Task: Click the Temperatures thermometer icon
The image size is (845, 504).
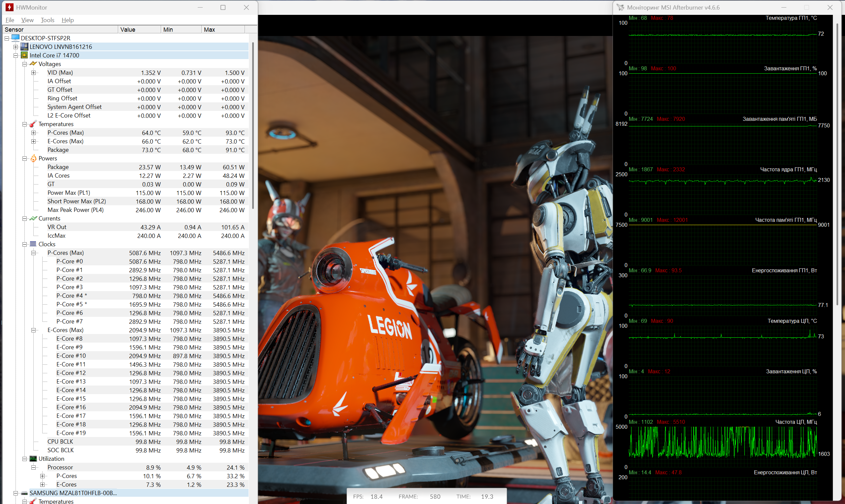Action: [33, 124]
